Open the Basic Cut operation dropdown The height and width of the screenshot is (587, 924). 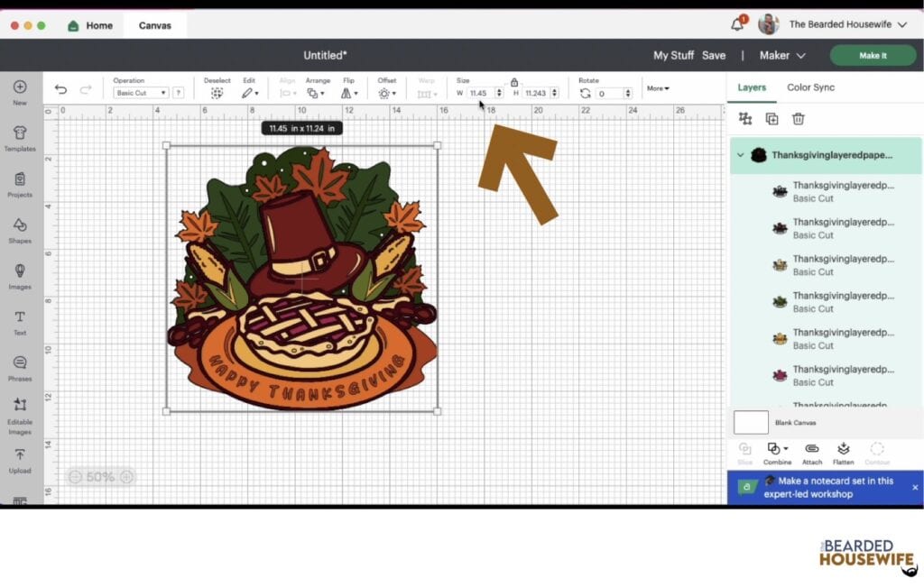coord(140,92)
